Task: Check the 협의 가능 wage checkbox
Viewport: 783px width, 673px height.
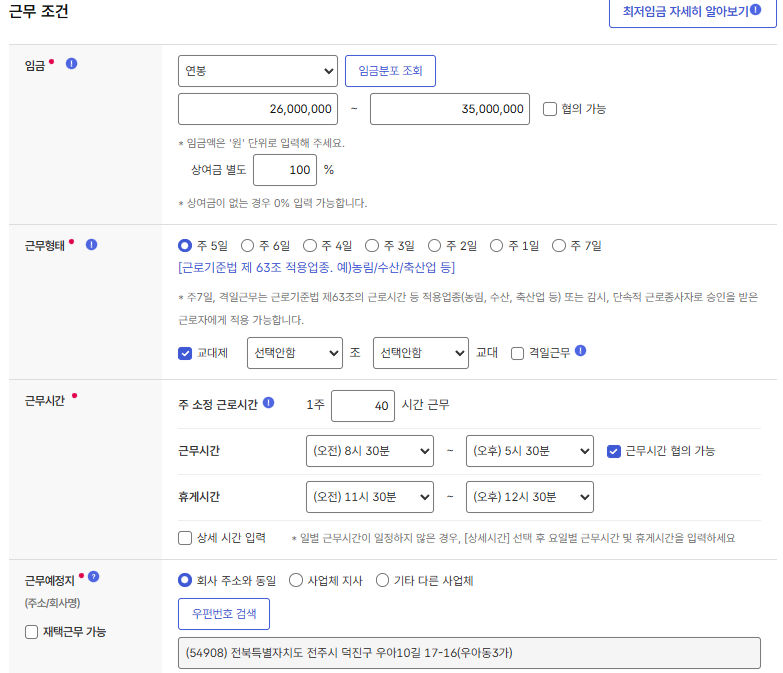Action: pos(550,109)
